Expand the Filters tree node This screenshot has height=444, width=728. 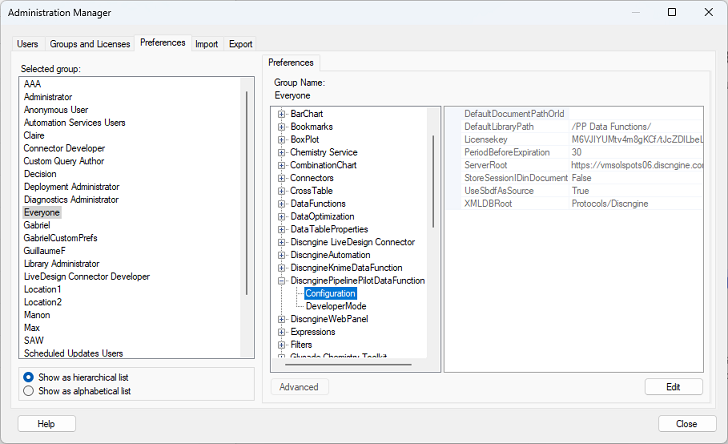(281, 345)
